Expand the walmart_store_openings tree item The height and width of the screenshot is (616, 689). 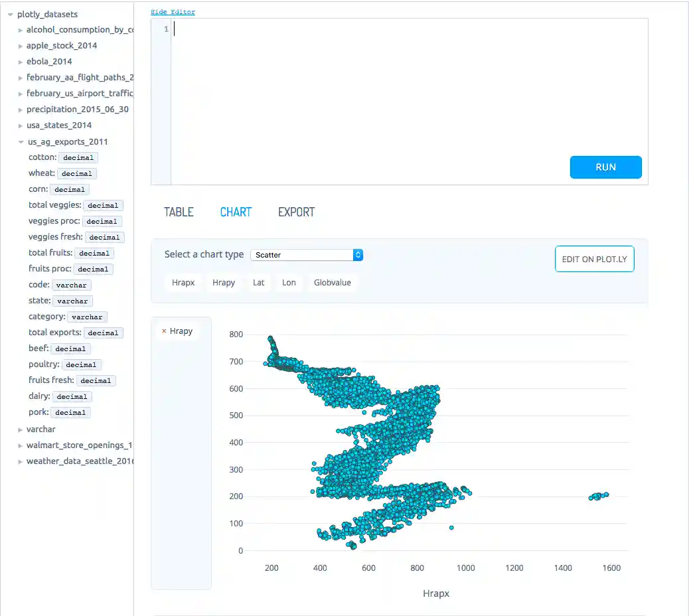[20, 445]
